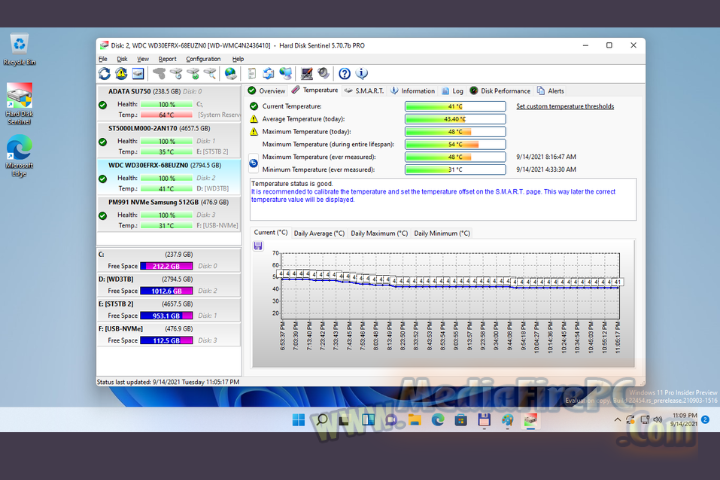Click the taskbar Search magnifier icon

[322, 420]
